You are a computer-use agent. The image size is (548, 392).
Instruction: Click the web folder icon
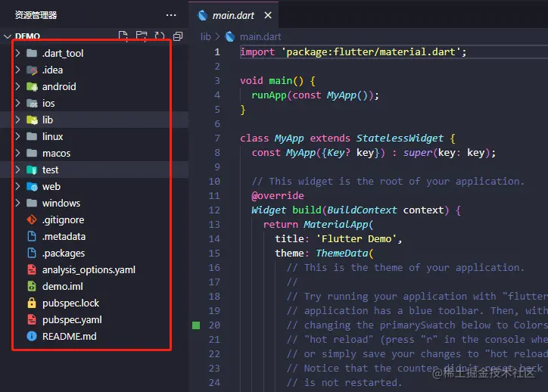[x=32, y=187]
